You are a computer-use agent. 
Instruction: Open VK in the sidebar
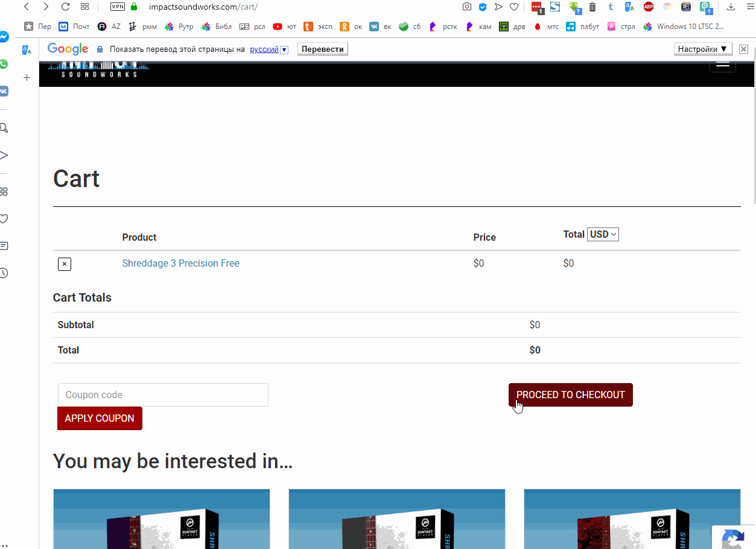coord(4,91)
